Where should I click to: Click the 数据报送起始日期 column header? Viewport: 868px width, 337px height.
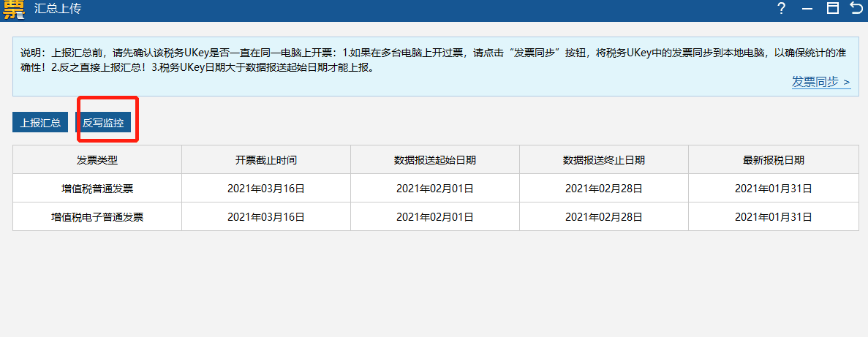point(435,160)
